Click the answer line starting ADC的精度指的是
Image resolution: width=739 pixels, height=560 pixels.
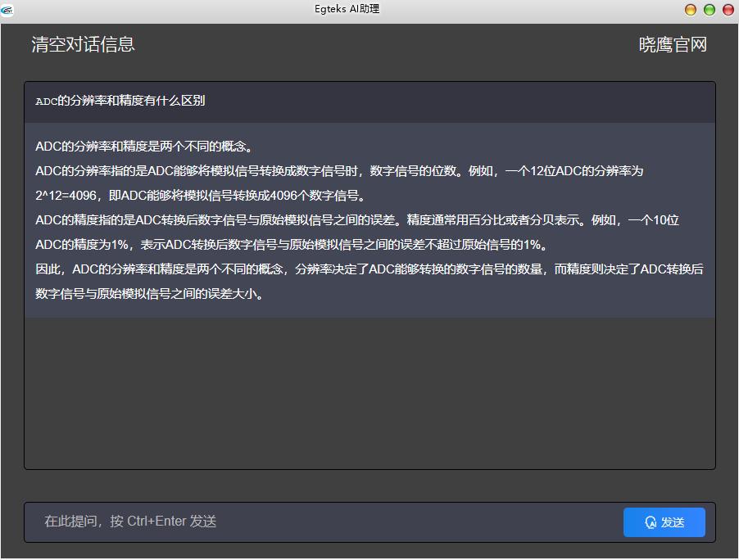pos(356,220)
